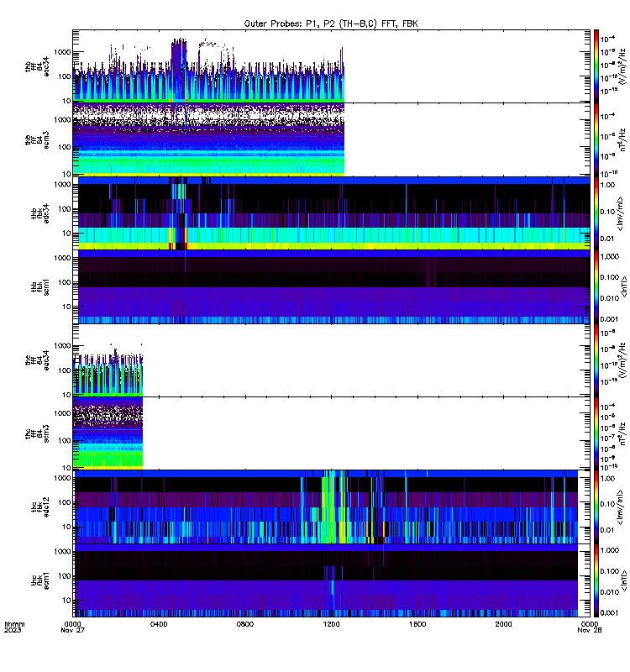This screenshot has height=672, width=630.
Task: Click the "1200" time axis label
Action: (x=331, y=624)
